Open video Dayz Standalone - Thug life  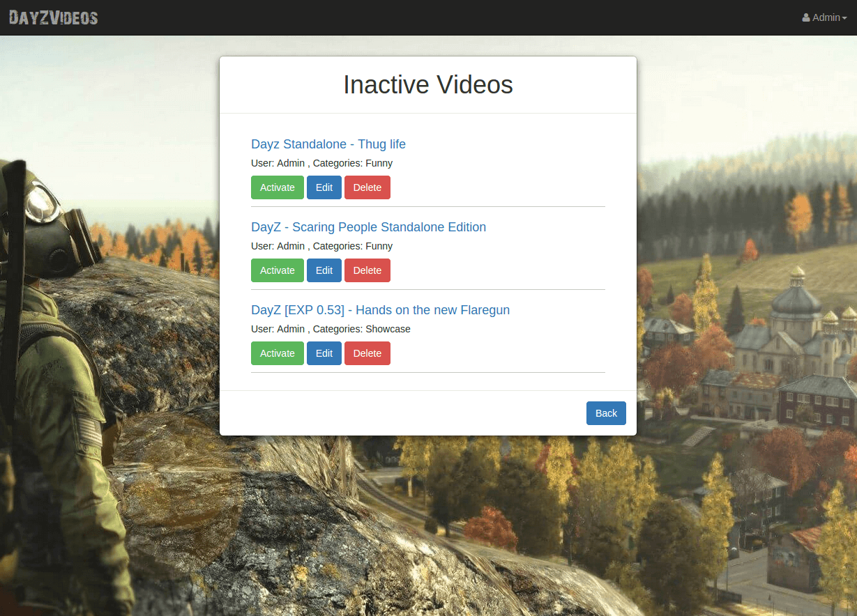[328, 144]
